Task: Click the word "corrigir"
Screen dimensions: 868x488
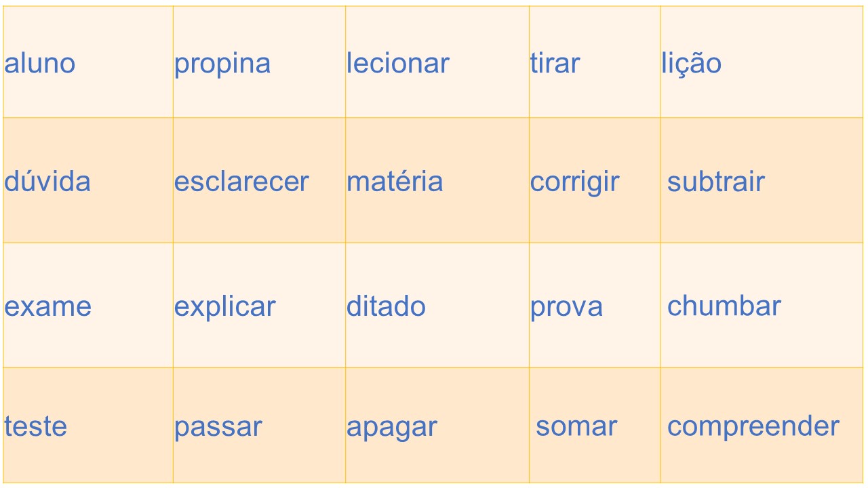Action: click(x=574, y=182)
